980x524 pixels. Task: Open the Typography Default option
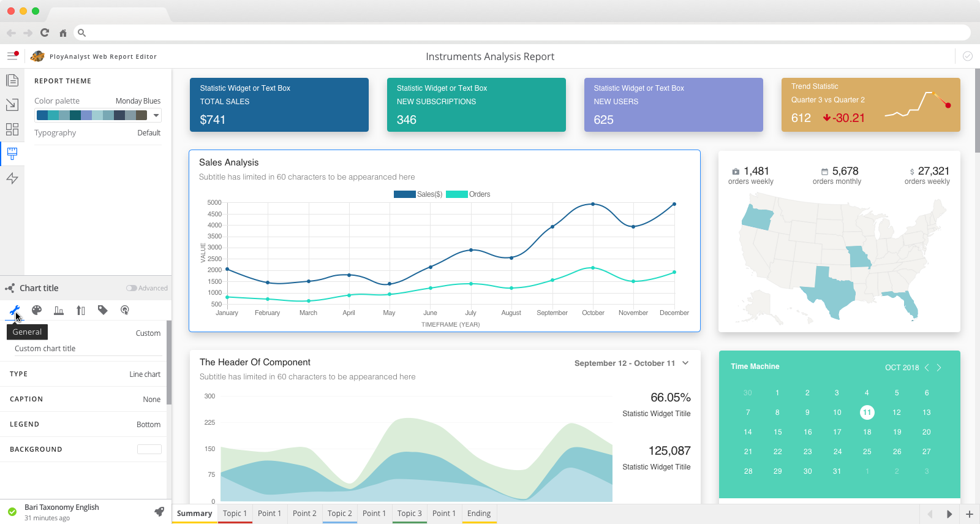[x=149, y=133]
